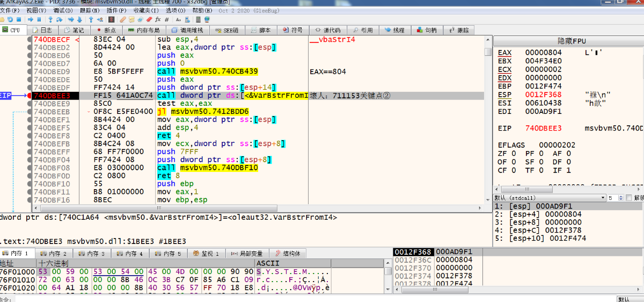Open the Scylla plugin icon
The height and width of the screenshot is (302, 644).
[111, 19]
